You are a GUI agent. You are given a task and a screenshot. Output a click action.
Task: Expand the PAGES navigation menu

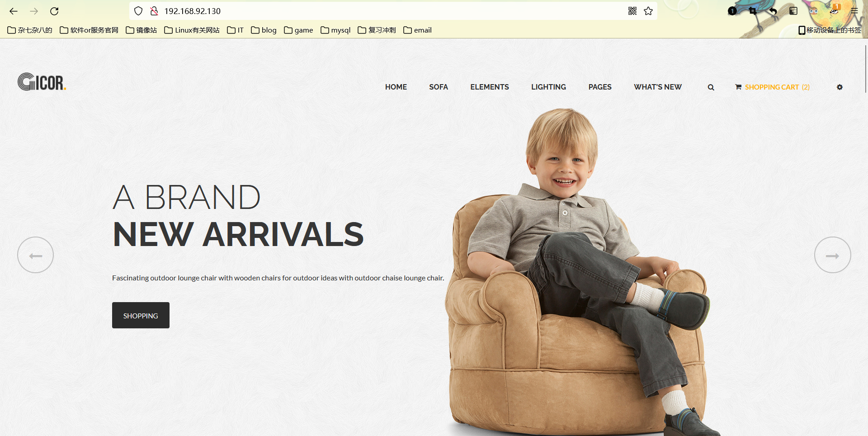pos(600,87)
